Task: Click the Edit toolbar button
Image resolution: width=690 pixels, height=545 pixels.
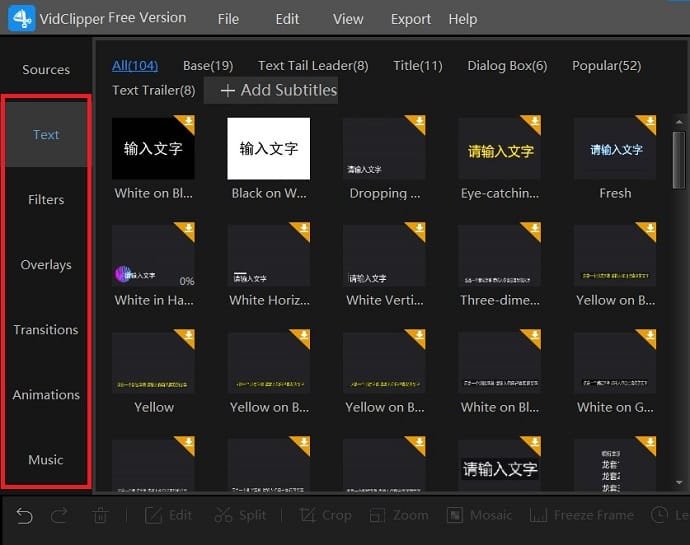Action: 169,516
